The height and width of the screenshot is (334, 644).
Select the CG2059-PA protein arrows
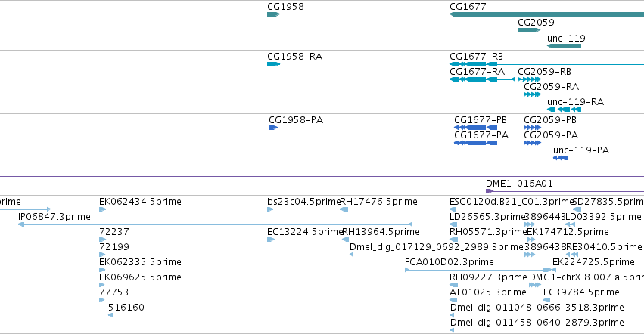pyautogui.click(x=532, y=143)
